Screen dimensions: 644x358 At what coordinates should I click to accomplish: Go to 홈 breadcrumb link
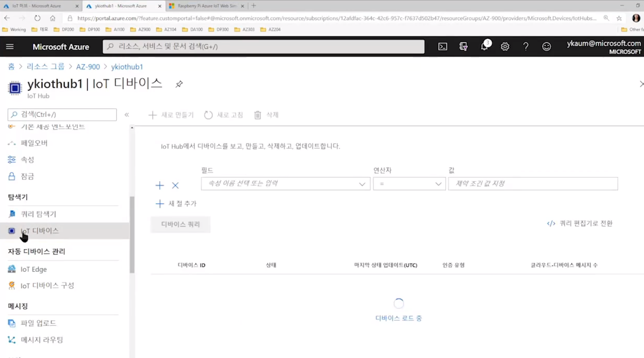11,67
